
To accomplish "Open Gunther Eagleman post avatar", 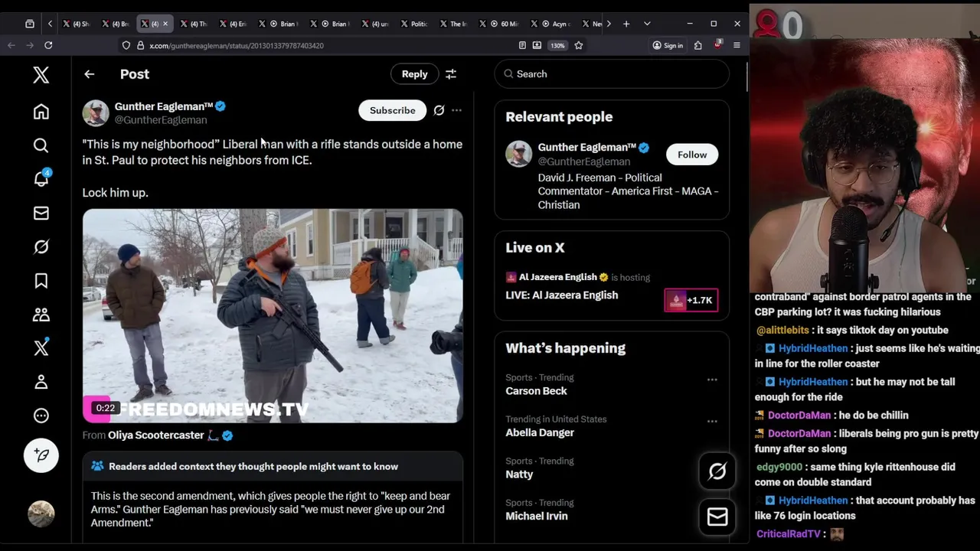I will [x=96, y=112].
